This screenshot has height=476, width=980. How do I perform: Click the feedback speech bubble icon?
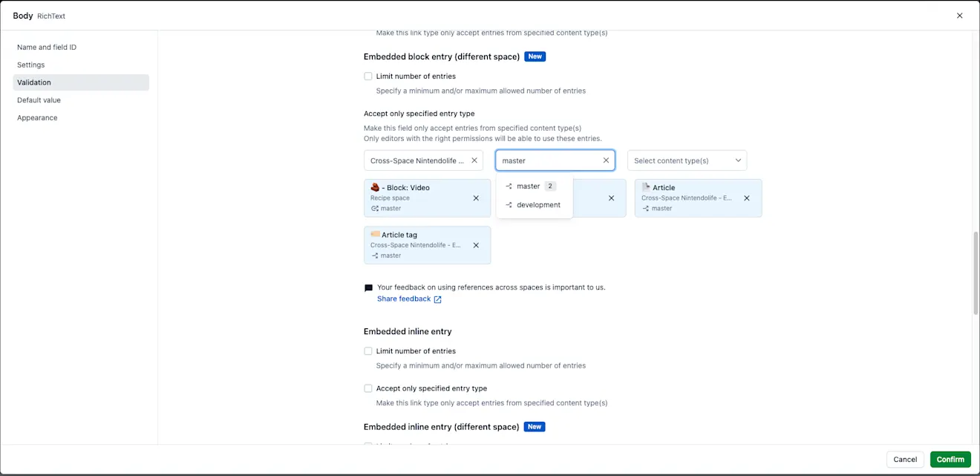tap(368, 288)
